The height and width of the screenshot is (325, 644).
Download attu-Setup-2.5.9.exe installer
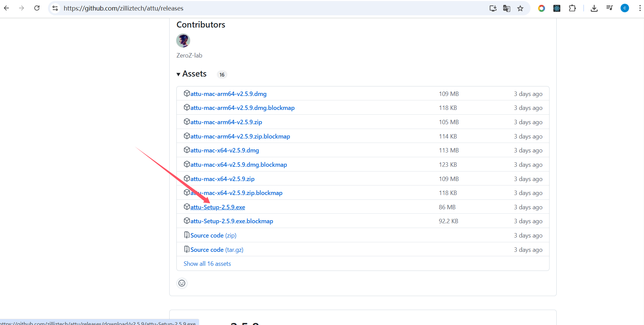[x=217, y=207]
